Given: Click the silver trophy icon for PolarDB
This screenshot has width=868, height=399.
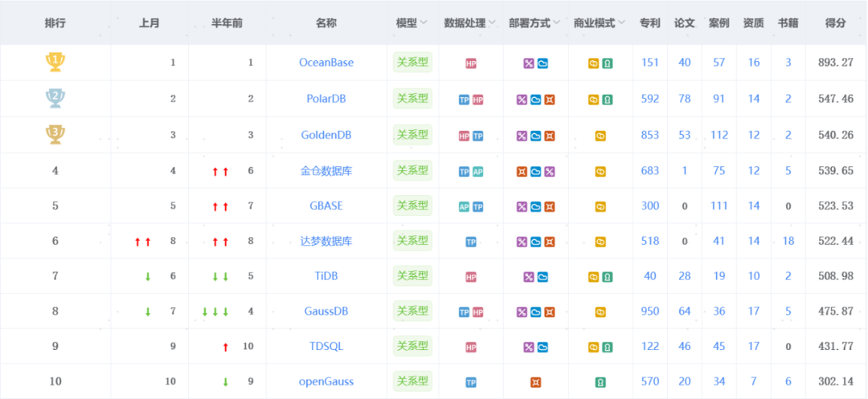Looking at the screenshot, I should point(55,99).
